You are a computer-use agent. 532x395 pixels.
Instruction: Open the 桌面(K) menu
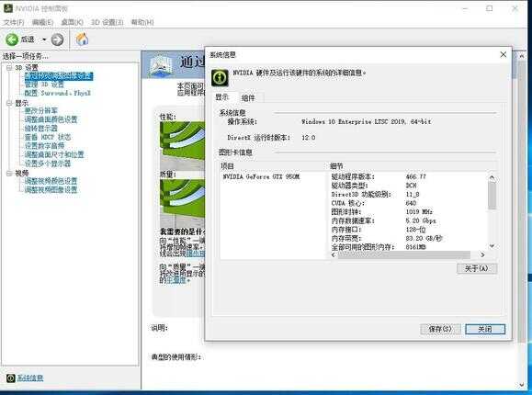(x=72, y=22)
